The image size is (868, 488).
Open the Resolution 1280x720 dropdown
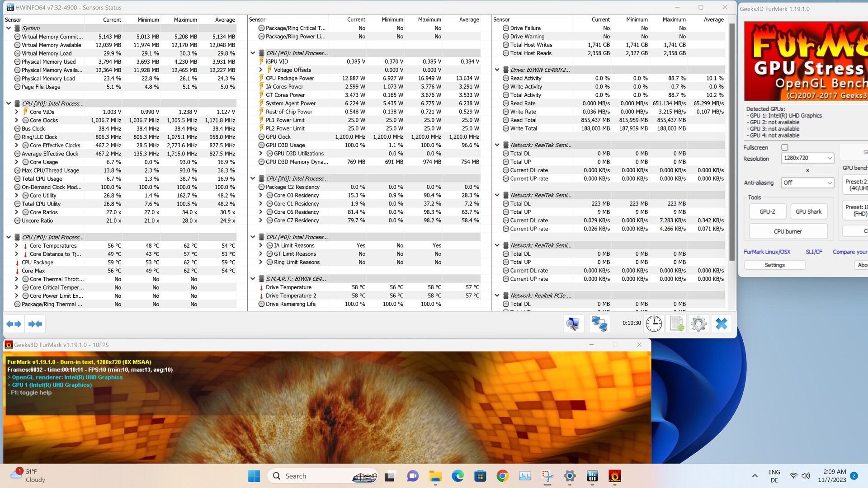point(807,158)
